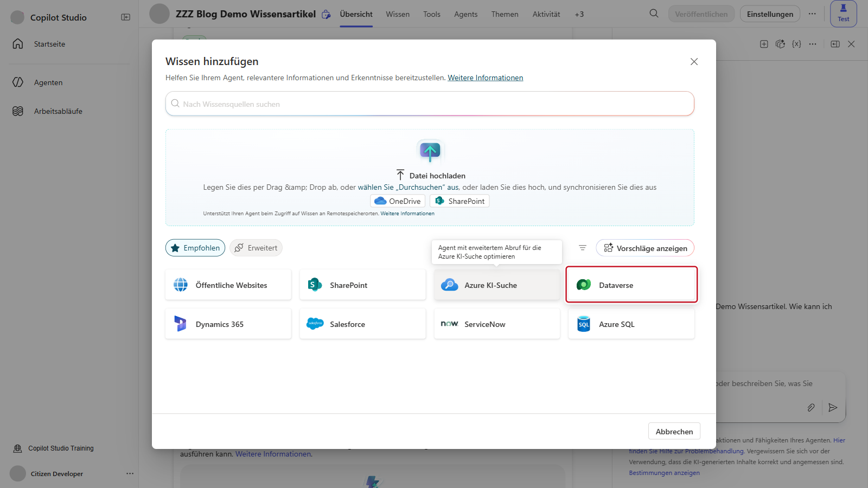868x488 pixels.
Task: Select the SharePoint knowledge source tile
Action: click(x=362, y=285)
